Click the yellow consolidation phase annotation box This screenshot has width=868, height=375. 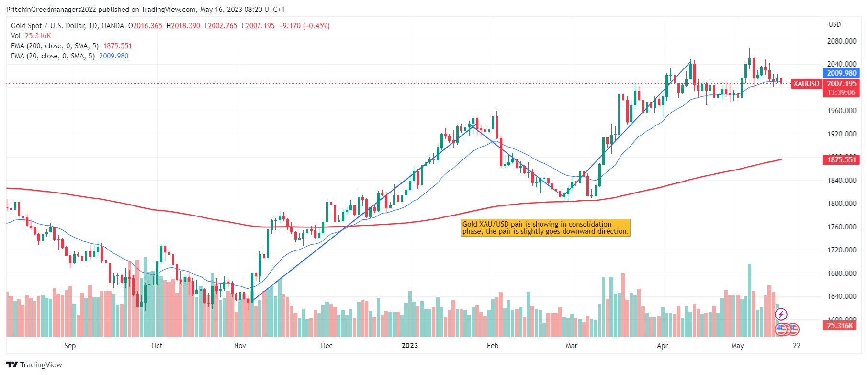pos(545,228)
